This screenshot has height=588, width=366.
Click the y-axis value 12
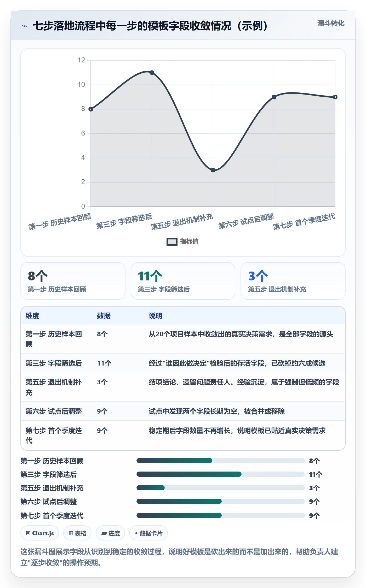(x=81, y=60)
